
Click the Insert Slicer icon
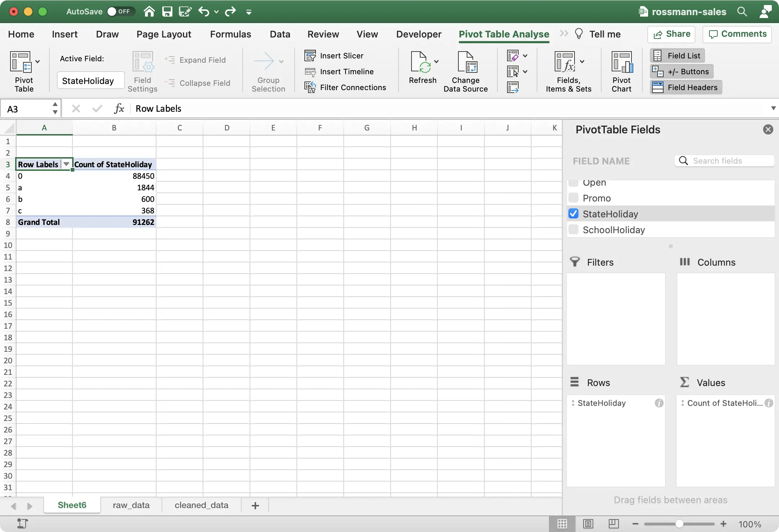pos(310,56)
